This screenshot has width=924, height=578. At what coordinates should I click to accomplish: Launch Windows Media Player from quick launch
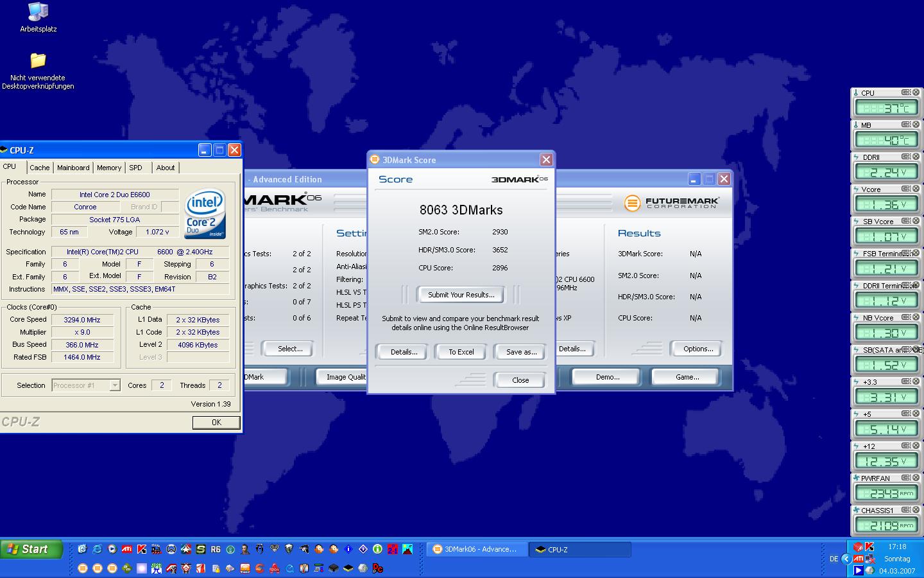(x=112, y=549)
